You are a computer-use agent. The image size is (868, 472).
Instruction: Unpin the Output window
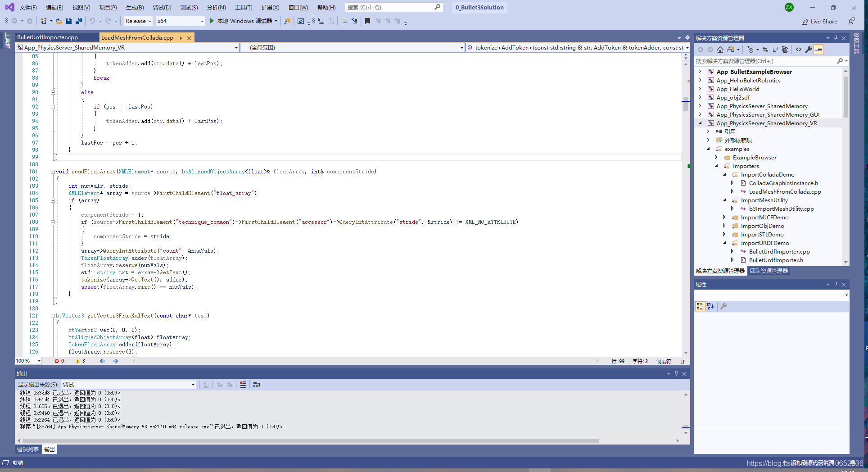676,373
